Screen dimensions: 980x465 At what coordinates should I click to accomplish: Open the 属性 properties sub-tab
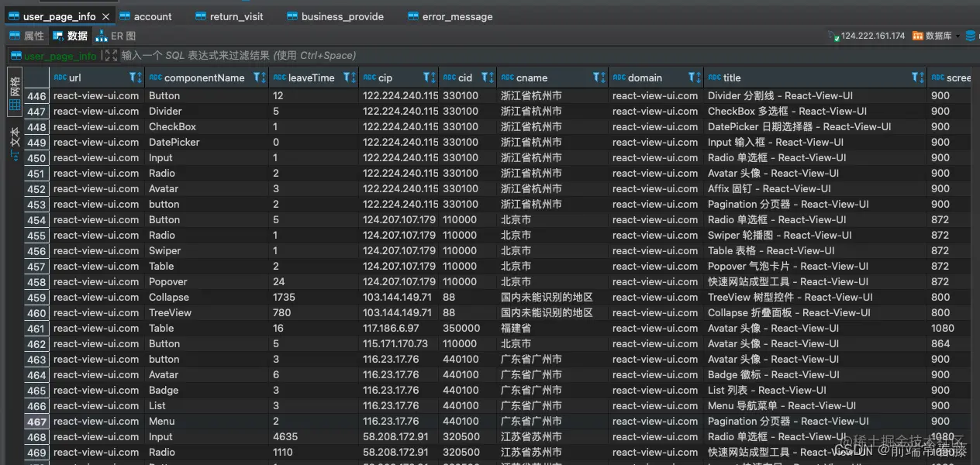(27, 36)
